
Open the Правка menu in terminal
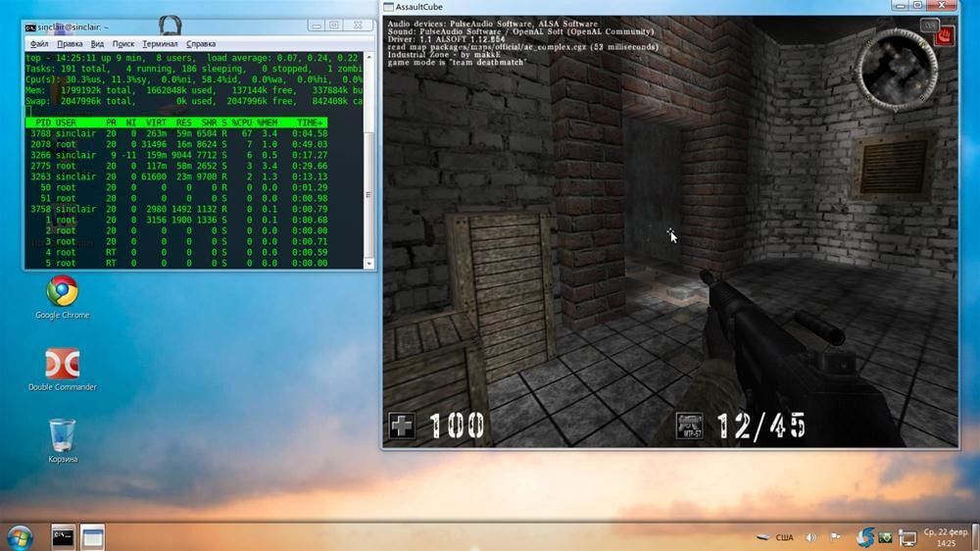point(70,44)
